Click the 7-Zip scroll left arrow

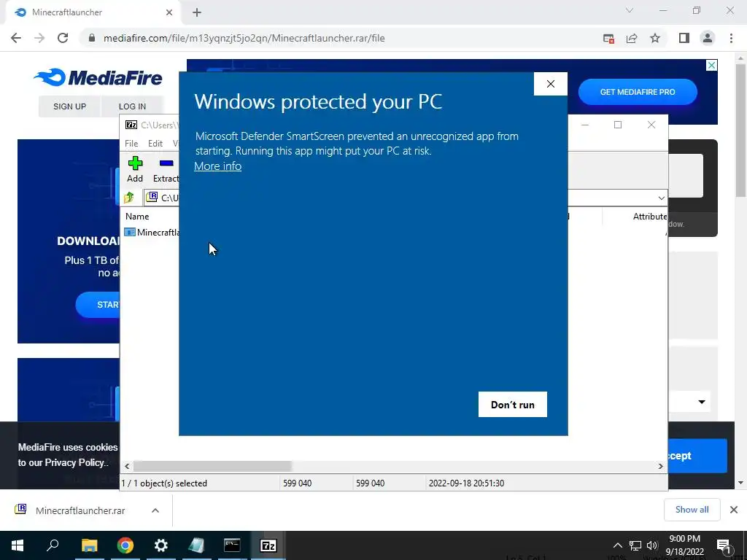click(x=127, y=466)
